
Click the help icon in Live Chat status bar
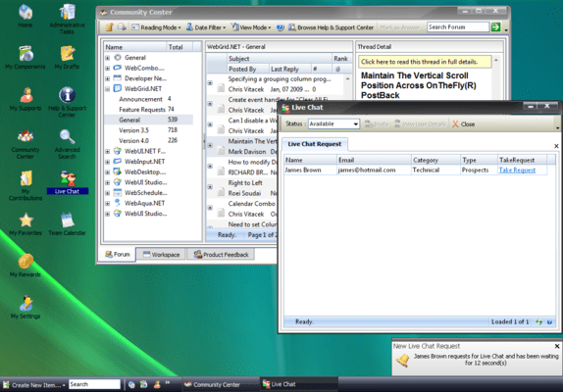(x=549, y=321)
